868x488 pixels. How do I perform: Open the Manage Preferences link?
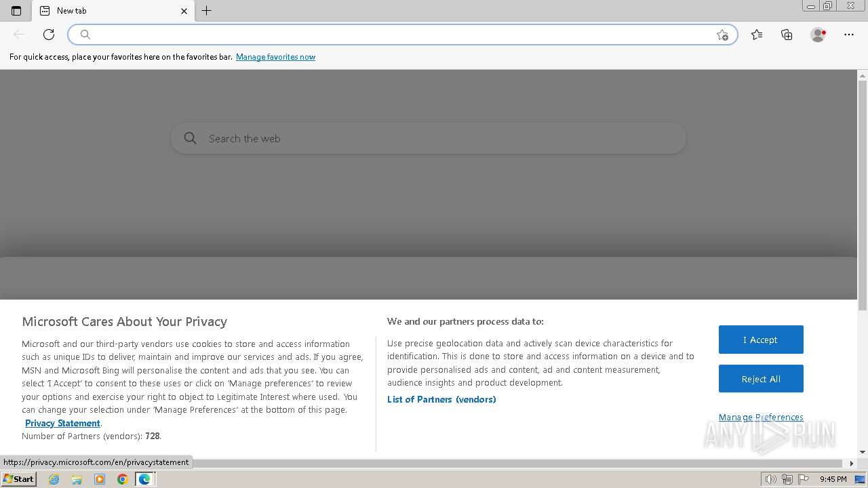point(761,417)
